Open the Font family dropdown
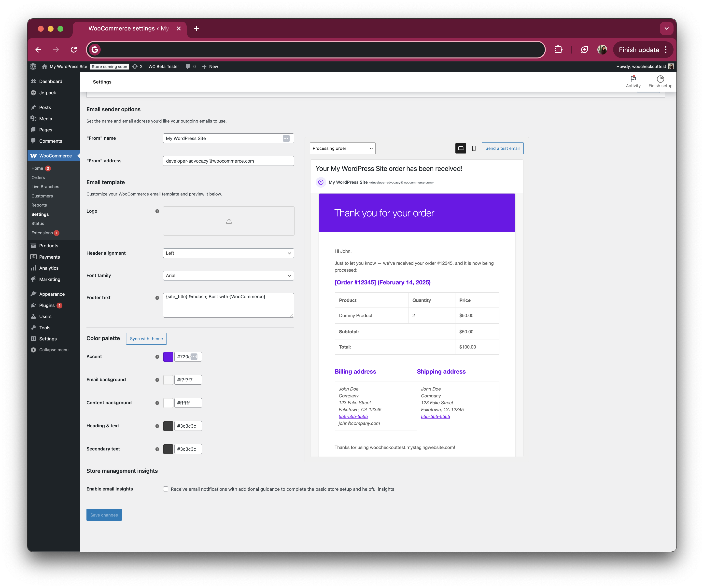 coord(228,276)
